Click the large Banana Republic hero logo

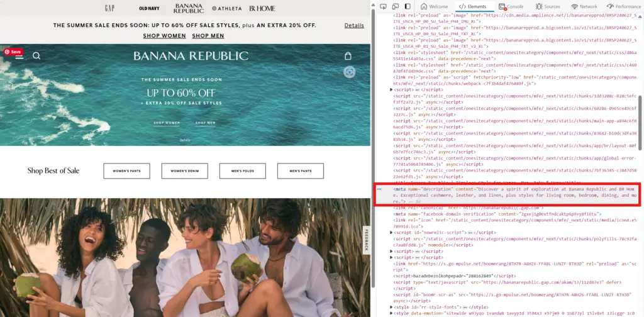(191, 56)
